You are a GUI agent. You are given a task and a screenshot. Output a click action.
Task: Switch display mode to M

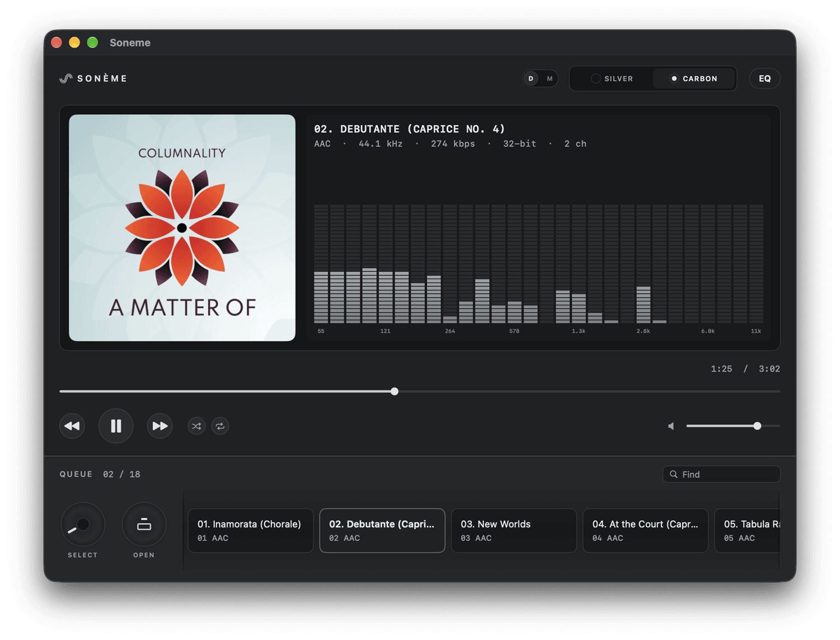tap(550, 78)
